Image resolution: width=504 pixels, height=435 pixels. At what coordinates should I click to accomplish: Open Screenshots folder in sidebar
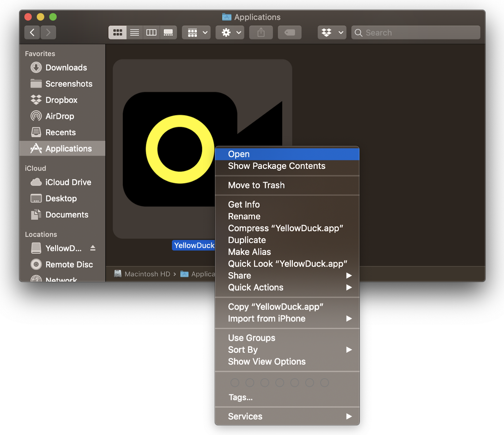(x=62, y=84)
